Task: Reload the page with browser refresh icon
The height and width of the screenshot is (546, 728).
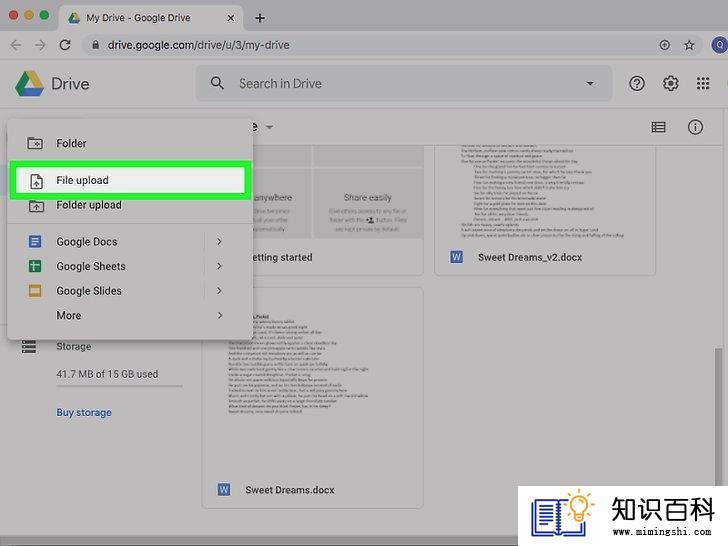Action: 65,45
